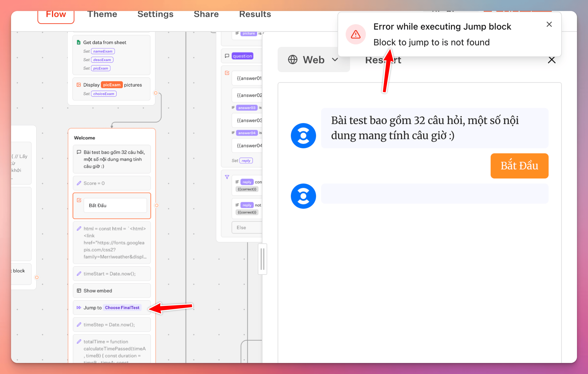Select the {{answer01}} choice item
Viewport: 588px width, 374px height.
point(247,78)
